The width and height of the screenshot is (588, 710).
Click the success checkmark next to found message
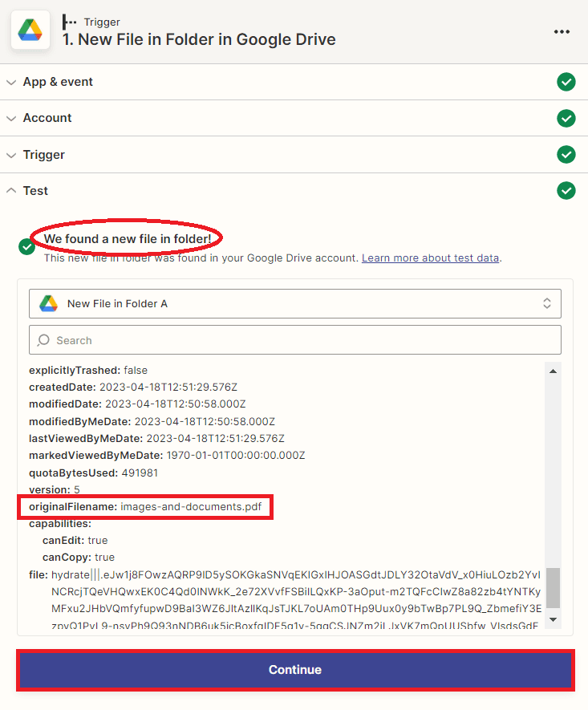coord(27,246)
